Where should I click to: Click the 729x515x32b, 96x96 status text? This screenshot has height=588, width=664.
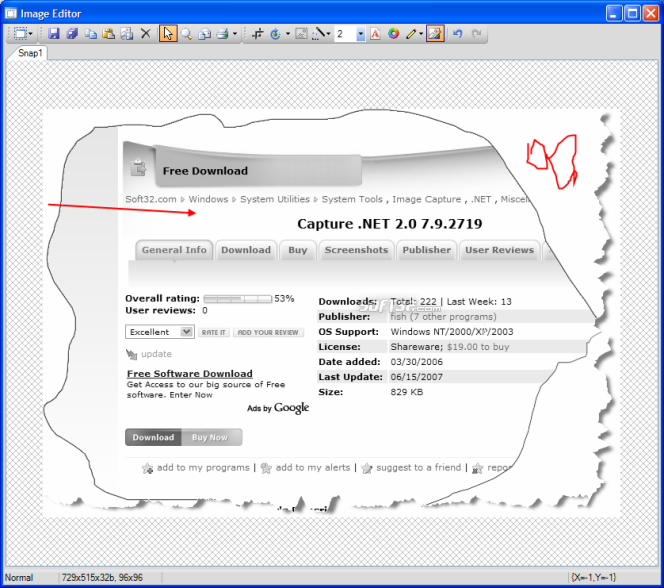(x=102, y=577)
